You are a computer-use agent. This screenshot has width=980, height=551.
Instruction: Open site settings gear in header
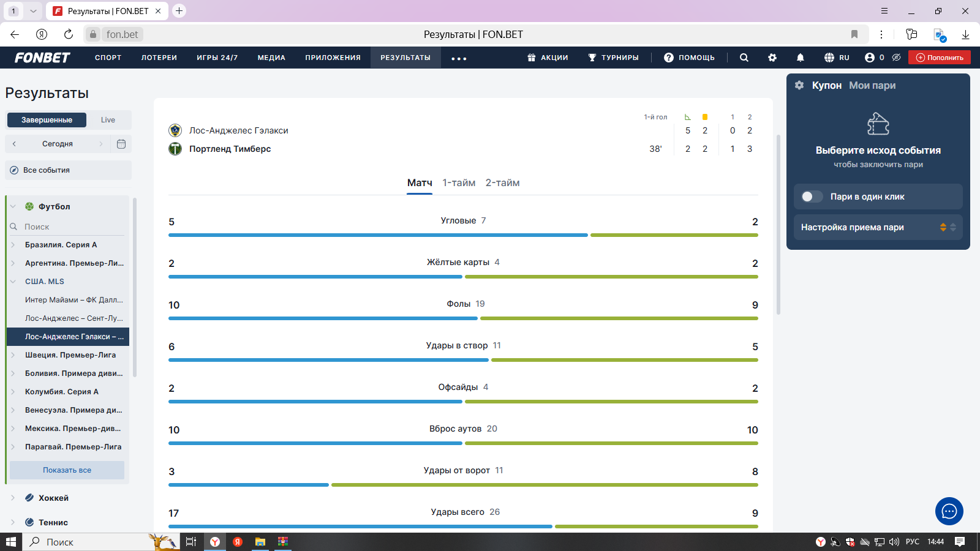click(772, 58)
